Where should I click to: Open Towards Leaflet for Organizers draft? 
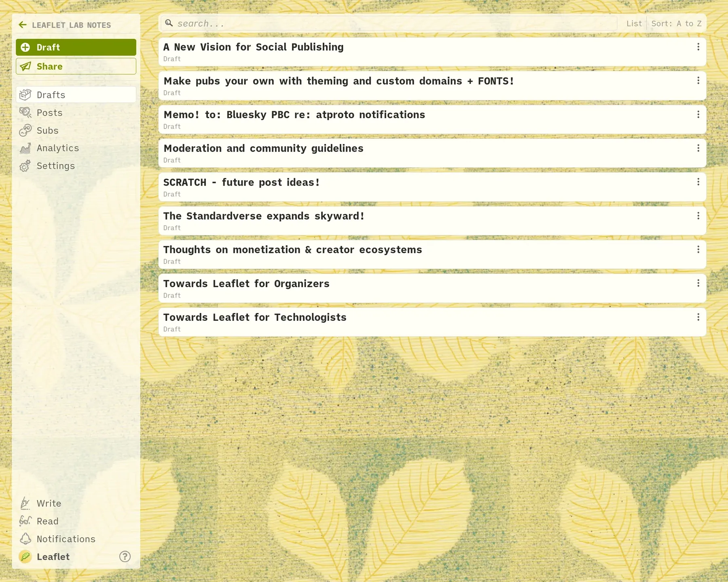pos(432,288)
